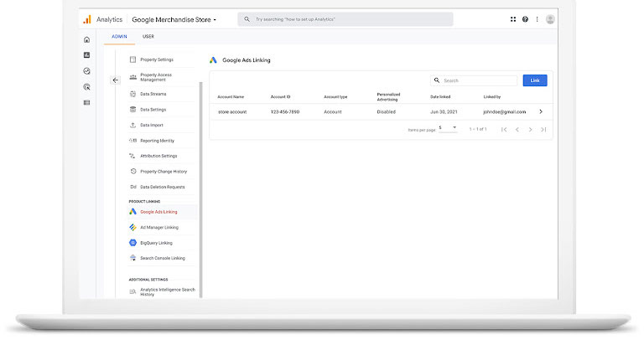644x340 pixels.
Task: Click the back arrow beside the admin column
Action: coord(116,80)
